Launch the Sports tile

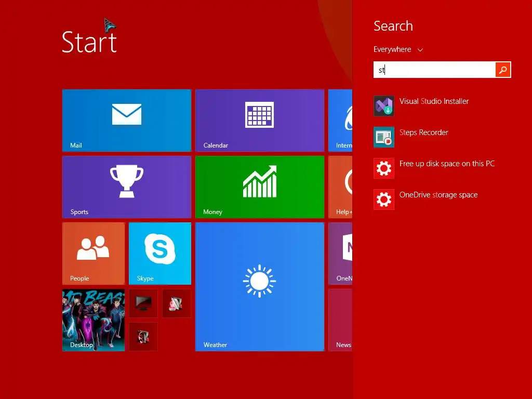pos(127,187)
